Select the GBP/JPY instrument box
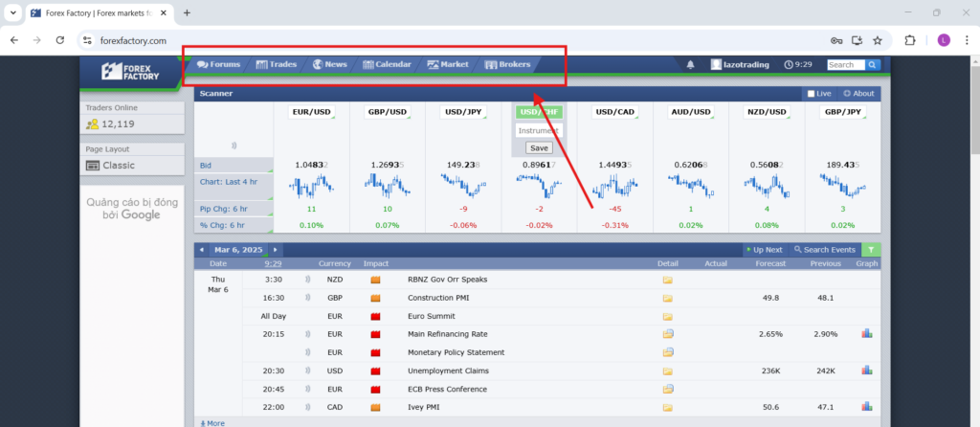Viewport: 980px width, 427px height. click(842, 112)
